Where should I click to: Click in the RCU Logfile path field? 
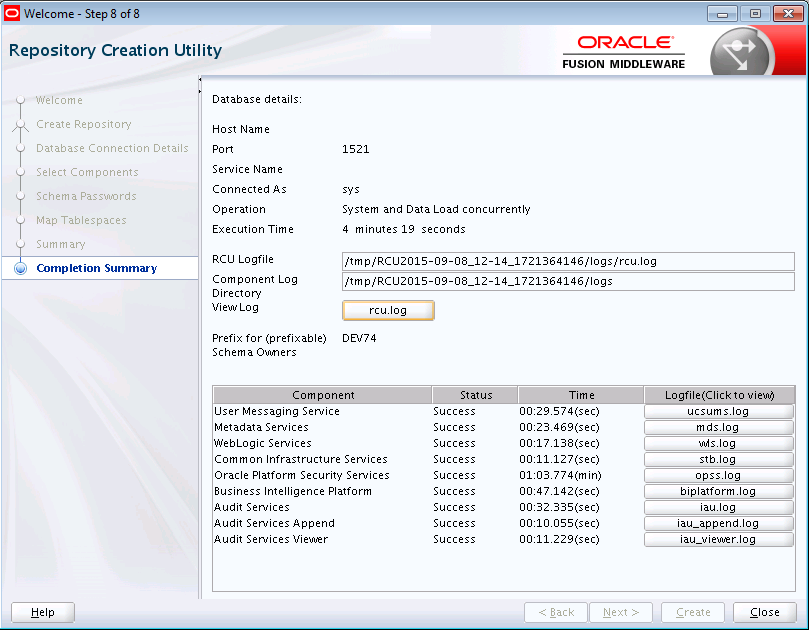click(567, 261)
